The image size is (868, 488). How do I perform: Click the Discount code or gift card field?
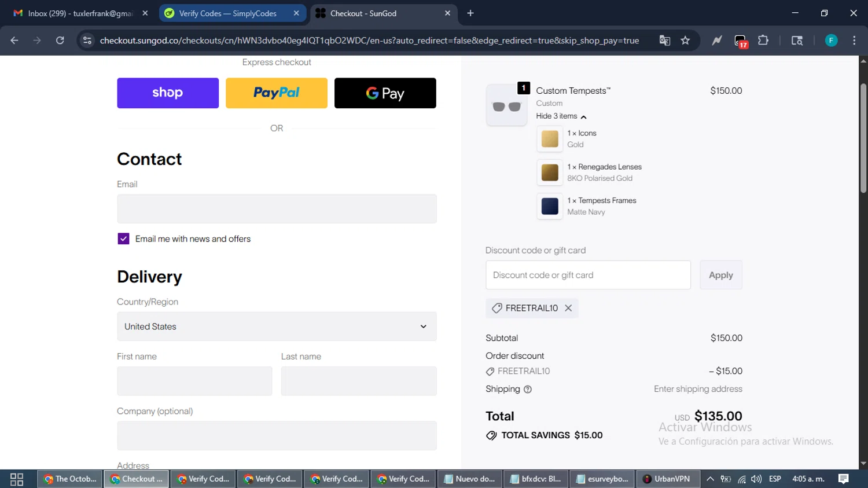coord(588,275)
